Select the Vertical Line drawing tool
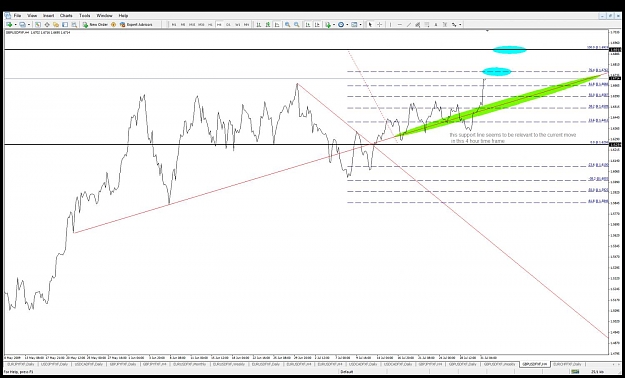Viewport: 625px width, 378px height. point(390,25)
